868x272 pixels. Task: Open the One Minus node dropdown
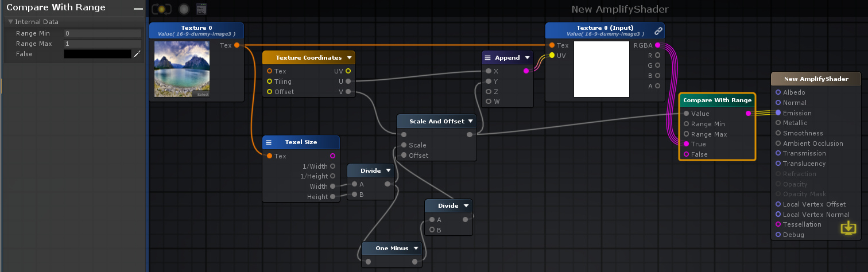coord(415,248)
